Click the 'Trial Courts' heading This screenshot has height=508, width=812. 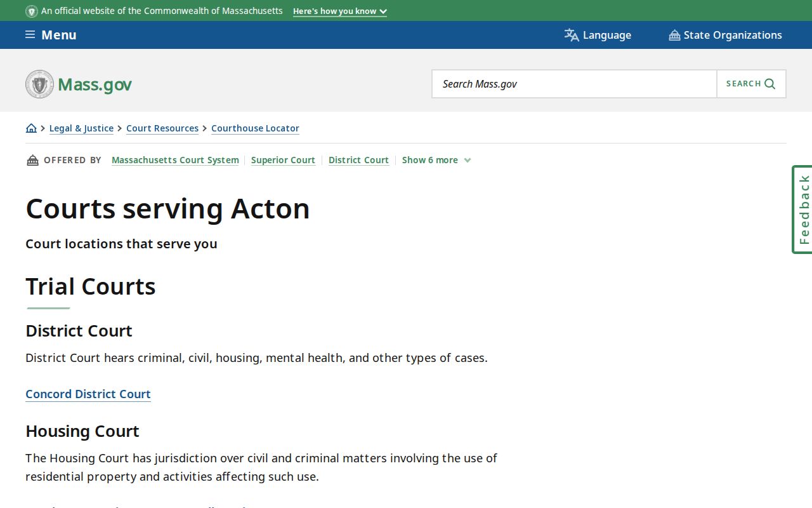91,286
